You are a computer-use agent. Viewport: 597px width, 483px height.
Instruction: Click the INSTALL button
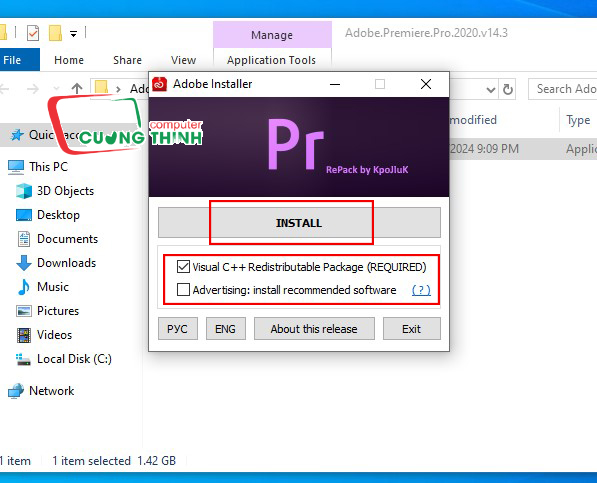click(x=299, y=223)
